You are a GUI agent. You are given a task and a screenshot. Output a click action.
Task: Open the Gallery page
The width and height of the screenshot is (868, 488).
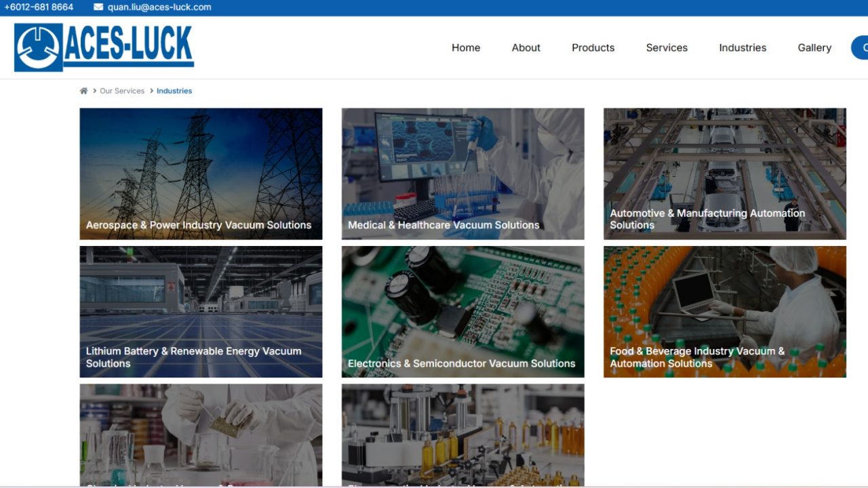(x=814, y=47)
